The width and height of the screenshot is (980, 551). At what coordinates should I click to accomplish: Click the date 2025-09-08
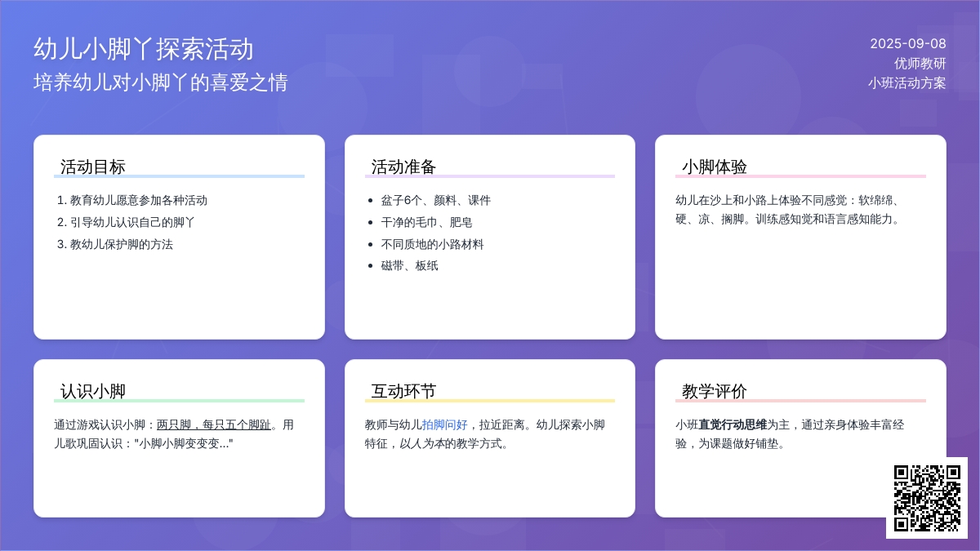(907, 44)
